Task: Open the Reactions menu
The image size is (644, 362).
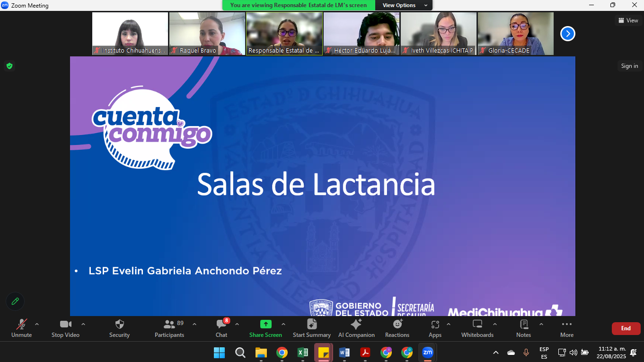Action: point(397,328)
